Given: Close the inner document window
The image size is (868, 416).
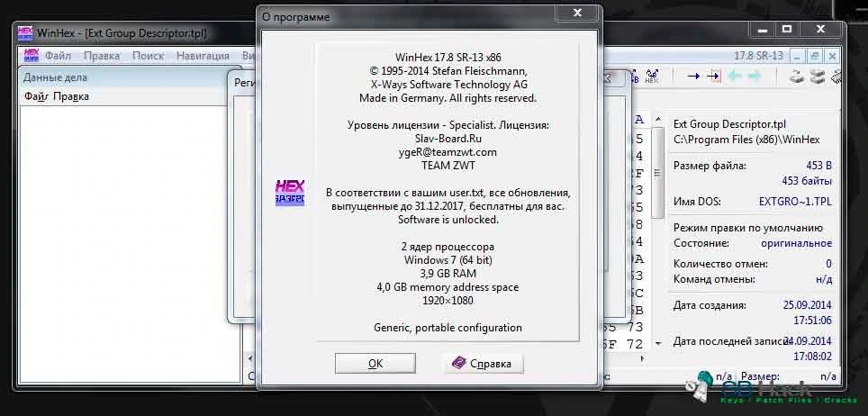Looking at the screenshot, I should point(831,56).
